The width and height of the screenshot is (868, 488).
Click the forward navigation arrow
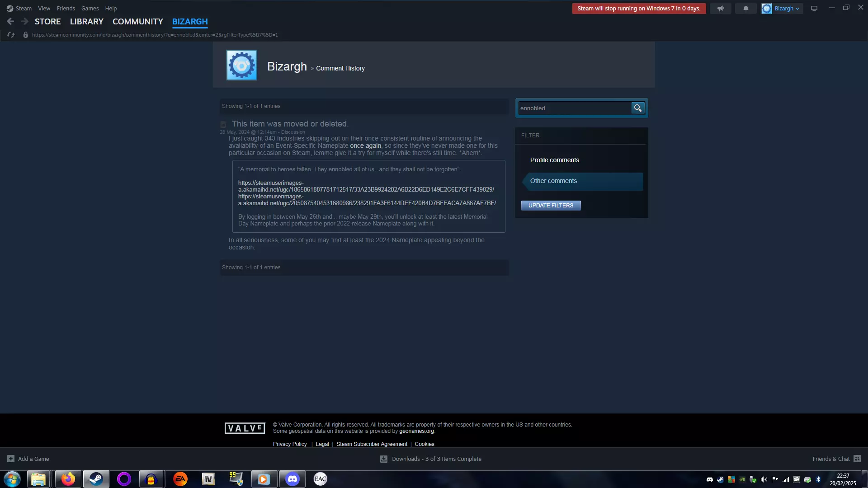click(25, 21)
